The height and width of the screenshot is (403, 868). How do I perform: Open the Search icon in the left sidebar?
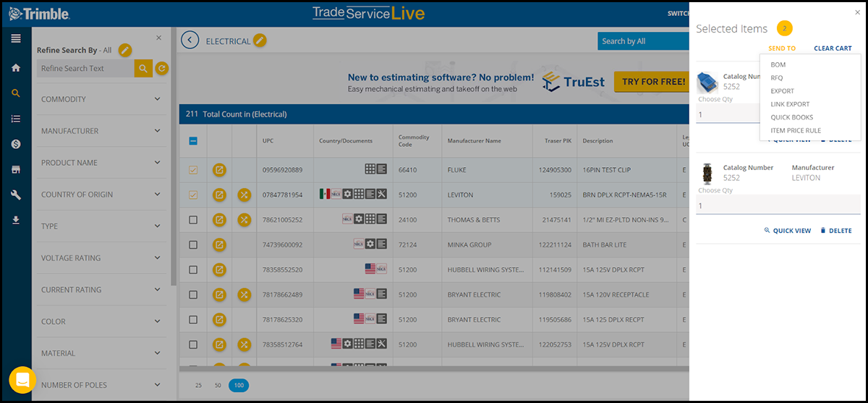pos(16,93)
